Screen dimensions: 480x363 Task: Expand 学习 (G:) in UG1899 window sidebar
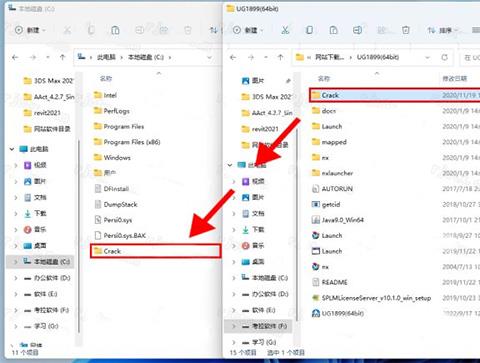coord(234,342)
